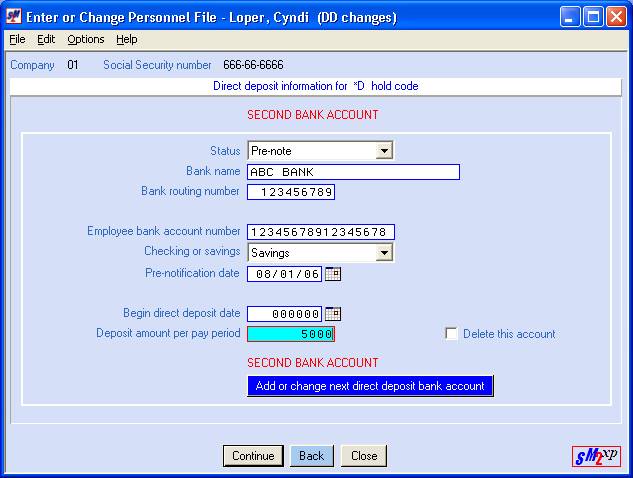Open calendar picker for Begin direct deposit date
The height and width of the screenshot is (478, 633).
[x=333, y=314]
